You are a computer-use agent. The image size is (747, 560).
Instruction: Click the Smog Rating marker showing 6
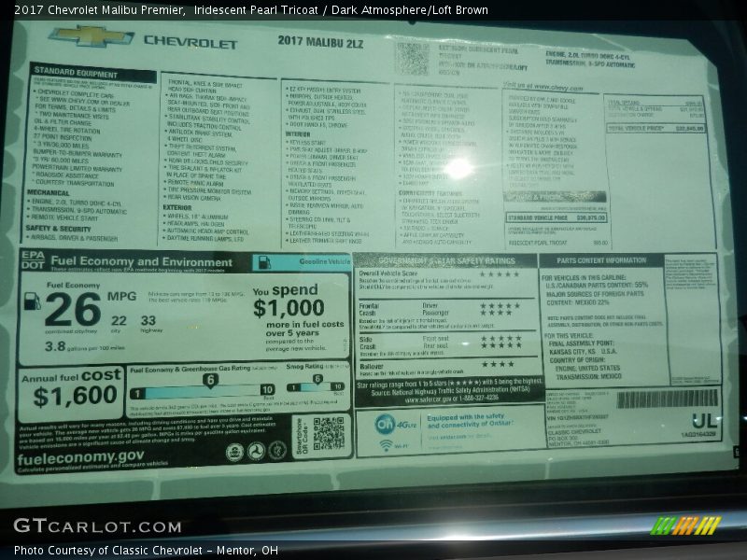click(x=317, y=379)
